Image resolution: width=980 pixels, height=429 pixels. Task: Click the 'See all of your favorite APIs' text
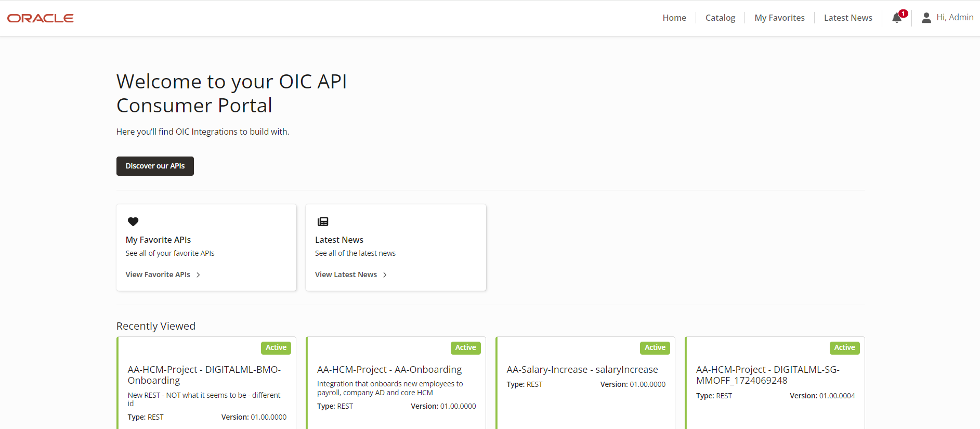coord(170,253)
